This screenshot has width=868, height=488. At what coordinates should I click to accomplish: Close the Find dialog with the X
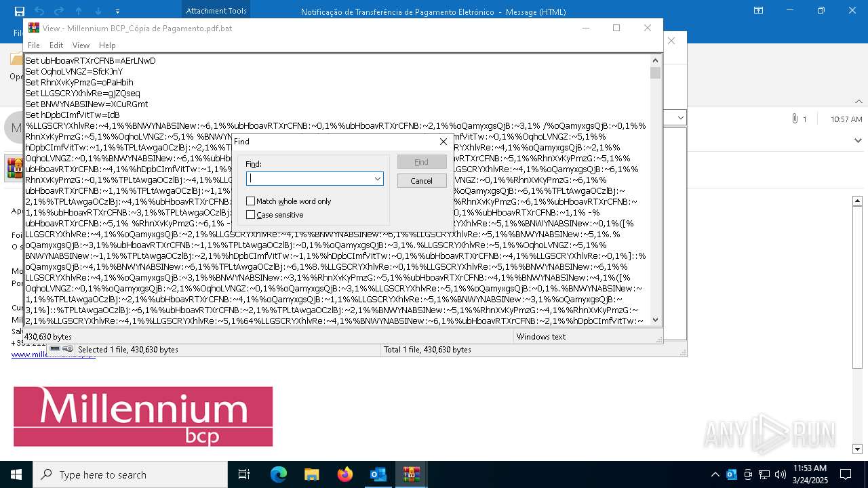point(443,142)
